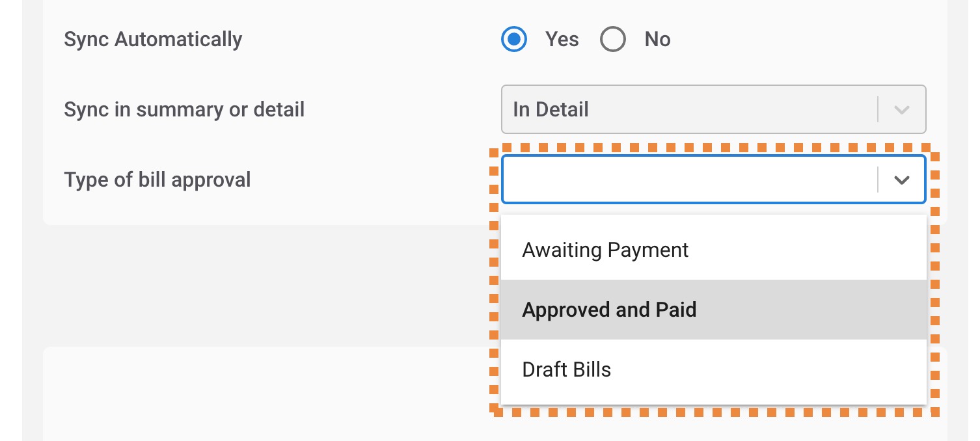
Task: Click the Sync in summary or detail label
Action: coord(184,110)
